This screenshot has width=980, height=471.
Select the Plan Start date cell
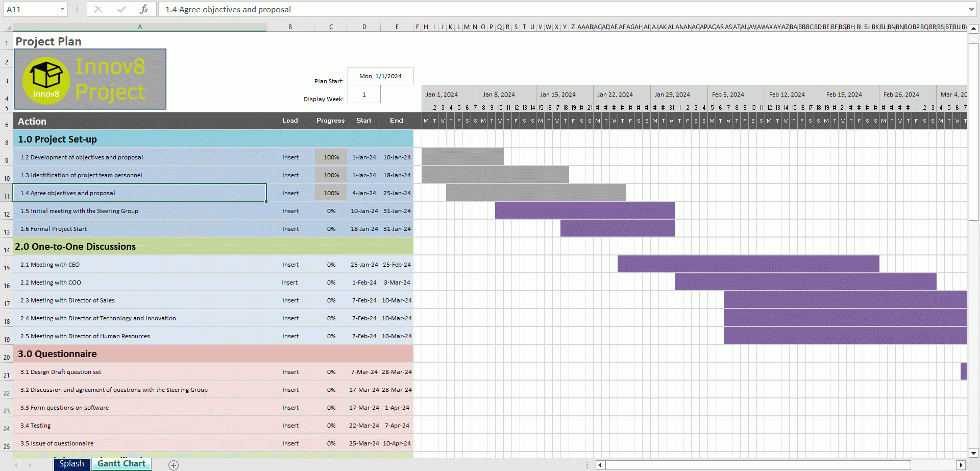click(380, 76)
